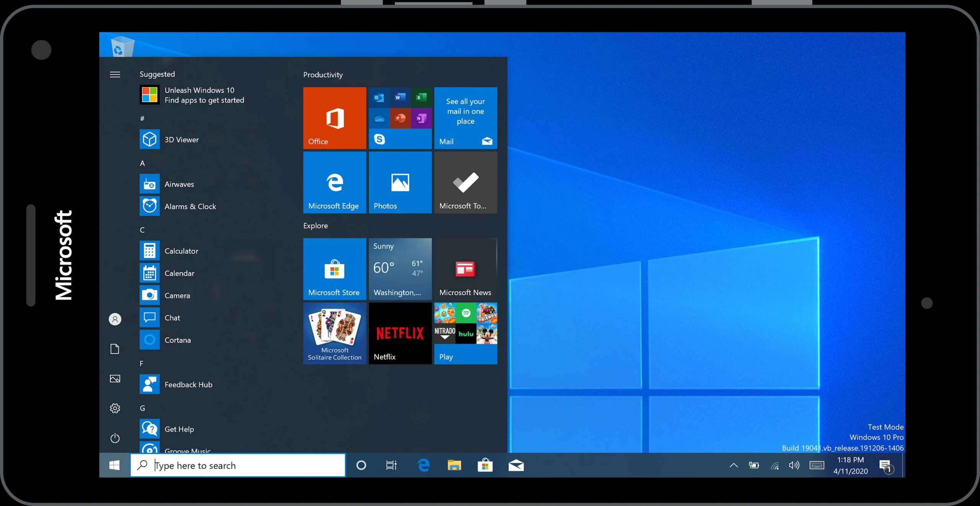
Task: Open the volume control in tray
Action: tap(794, 465)
